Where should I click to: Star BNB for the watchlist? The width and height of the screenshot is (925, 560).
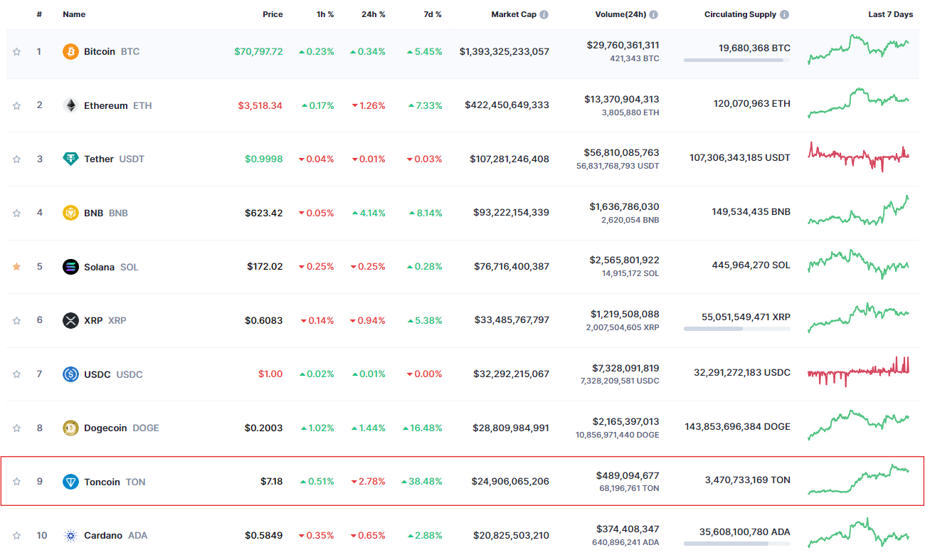coord(16,213)
